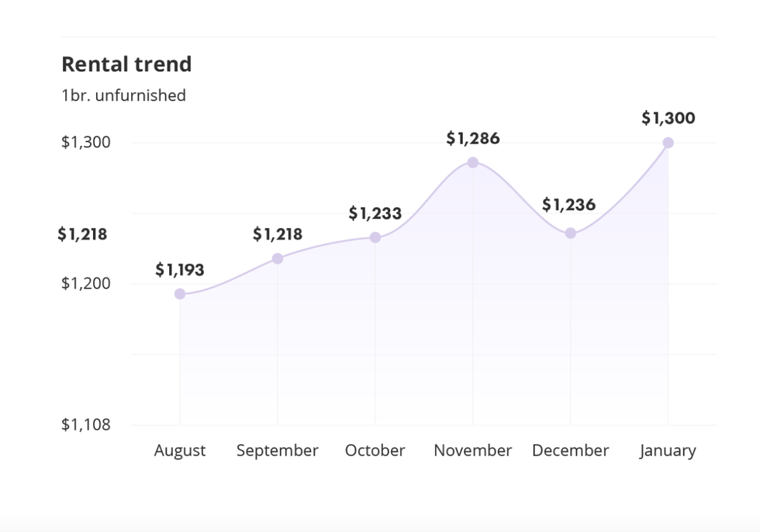Click the November peak data point
Viewport: 760px width, 532px height.
tap(473, 163)
